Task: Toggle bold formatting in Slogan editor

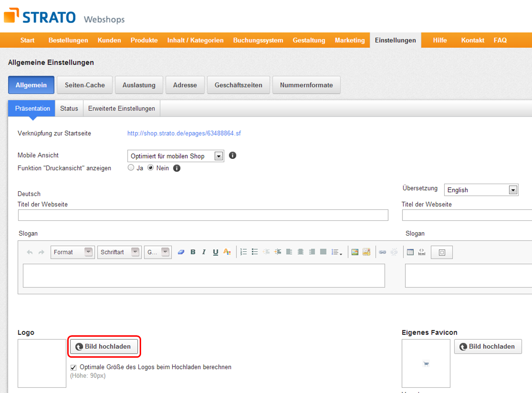Action: tap(193, 252)
